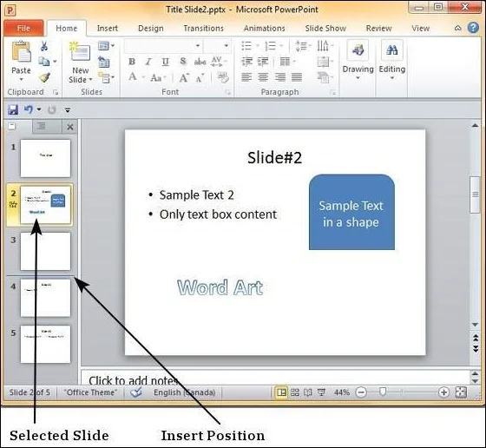Click Text Direction icon
This screenshot has height=448, width=486.
[x=322, y=46]
